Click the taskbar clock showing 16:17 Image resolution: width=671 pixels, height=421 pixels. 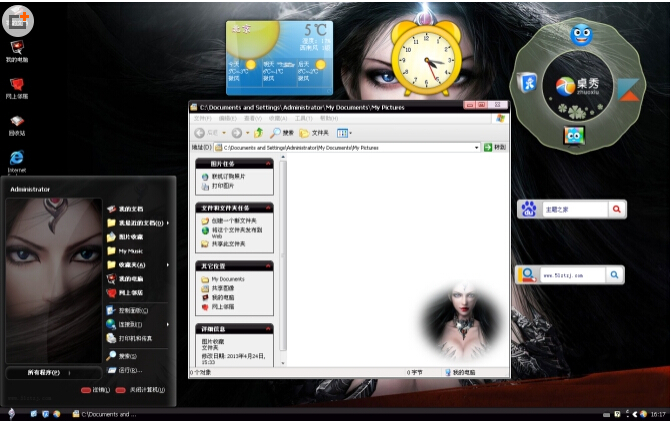click(658, 414)
